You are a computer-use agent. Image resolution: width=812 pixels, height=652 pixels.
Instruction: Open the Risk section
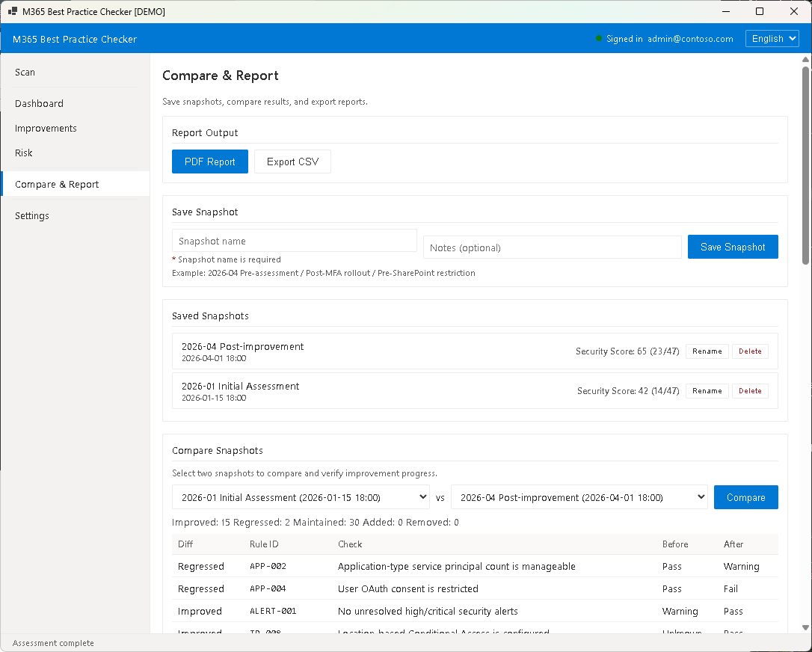24,153
